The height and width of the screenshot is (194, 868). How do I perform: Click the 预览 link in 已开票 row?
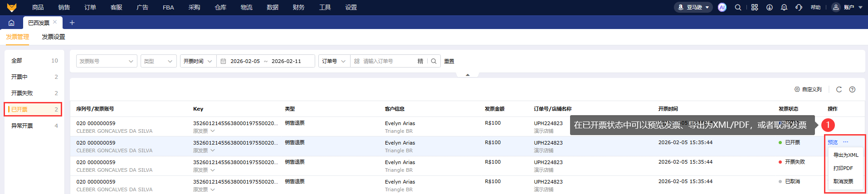click(833, 142)
